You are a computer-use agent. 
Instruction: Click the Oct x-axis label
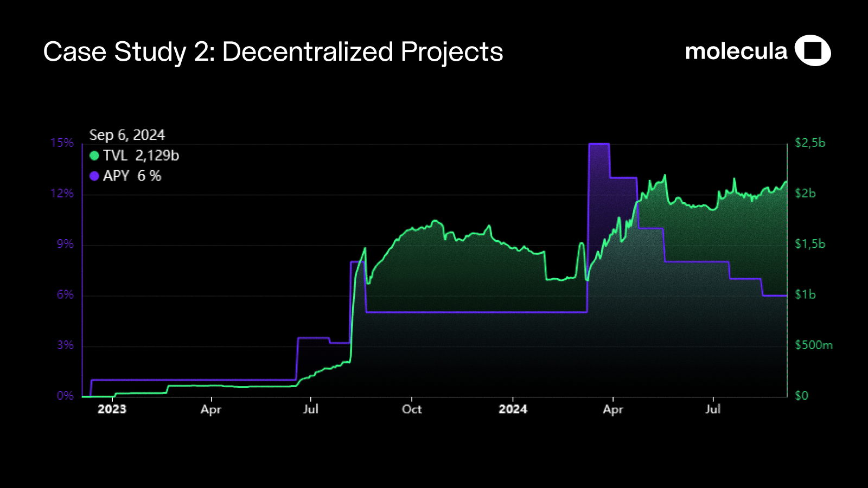(412, 409)
